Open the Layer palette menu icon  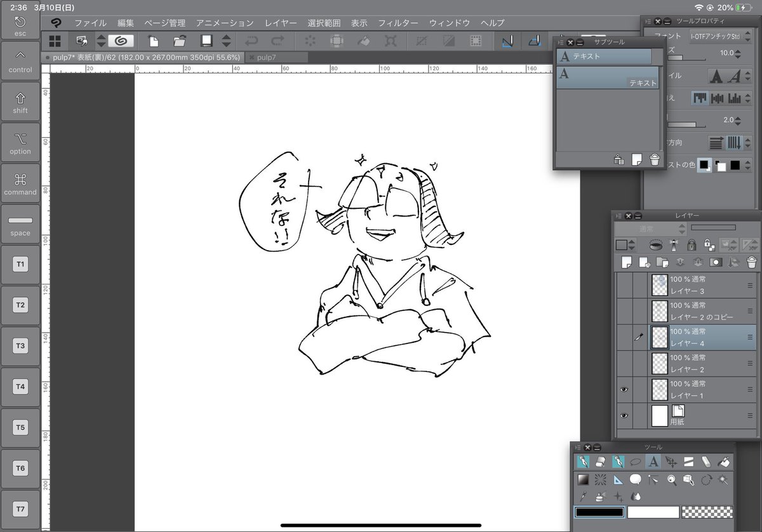pyautogui.click(x=618, y=216)
